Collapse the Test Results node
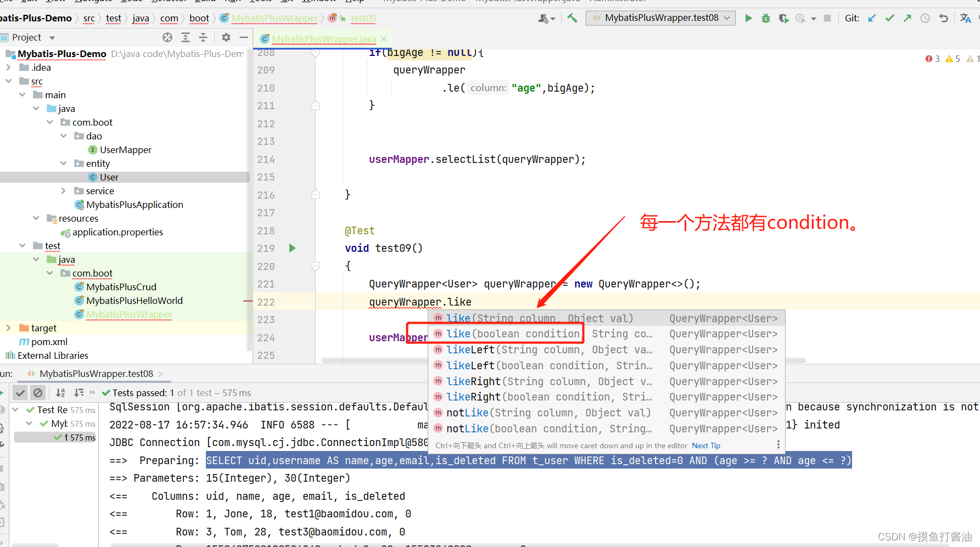 click(16, 410)
